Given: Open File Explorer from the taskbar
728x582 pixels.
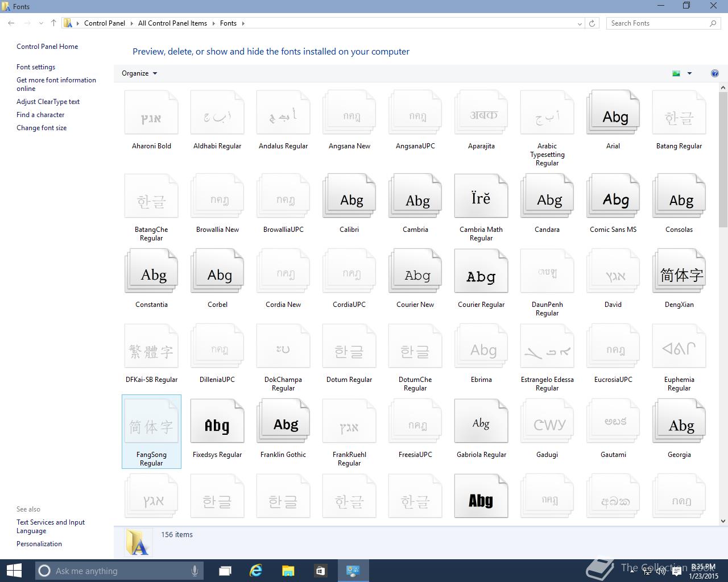Looking at the screenshot, I should tap(288, 571).
